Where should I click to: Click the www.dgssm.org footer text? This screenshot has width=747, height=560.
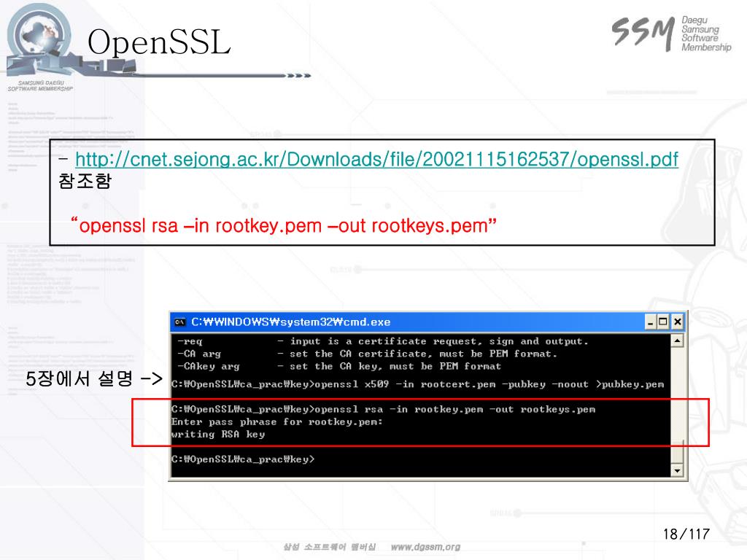coord(425,547)
